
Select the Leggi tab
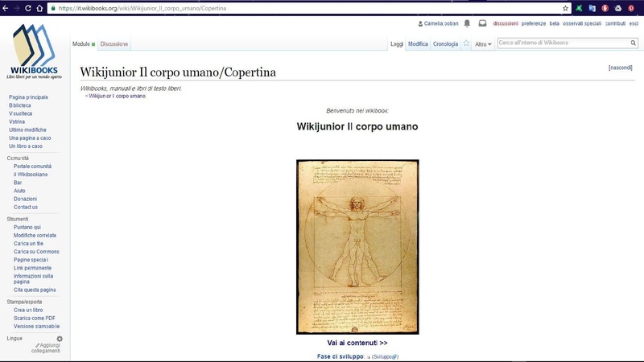397,44
